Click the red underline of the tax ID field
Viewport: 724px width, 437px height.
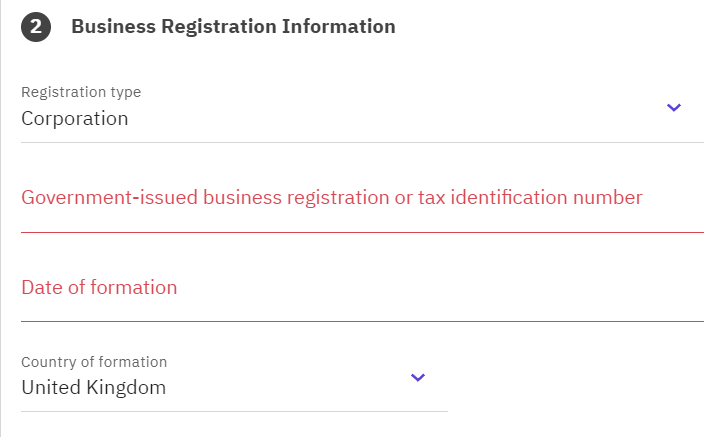click(362, 232)
